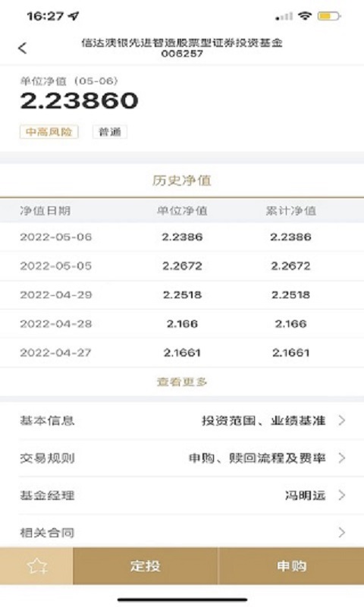This screenshot has width=364, height=607.
Task: Go back using the left arrow
Action: (23, 48)
